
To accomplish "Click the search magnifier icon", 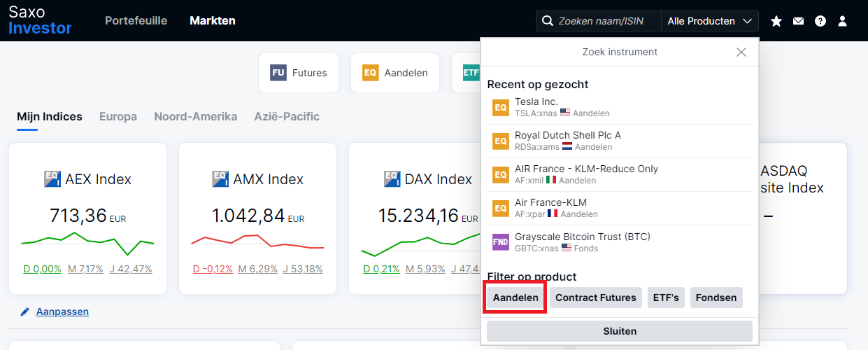I will tap(547, 21).
